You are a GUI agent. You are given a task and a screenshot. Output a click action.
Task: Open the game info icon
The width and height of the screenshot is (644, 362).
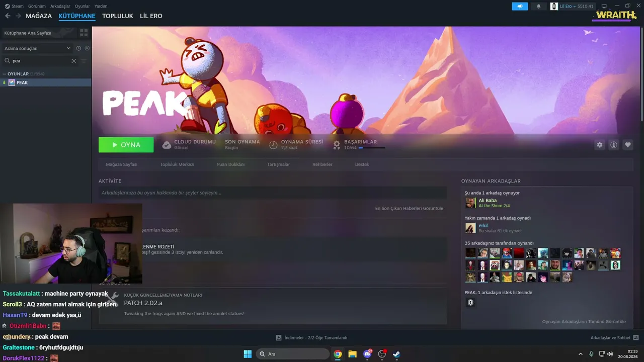614,145
